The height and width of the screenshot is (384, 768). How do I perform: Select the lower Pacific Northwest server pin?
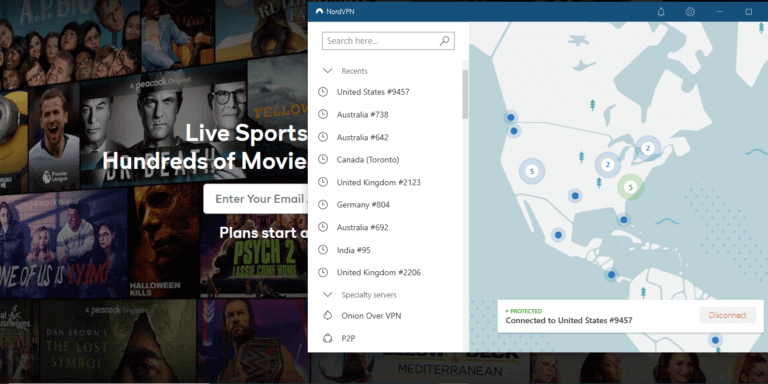[514, 131]
